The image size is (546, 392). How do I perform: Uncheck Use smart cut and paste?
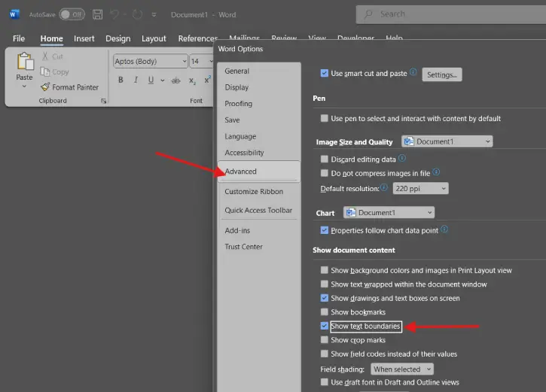coord(324,74)
